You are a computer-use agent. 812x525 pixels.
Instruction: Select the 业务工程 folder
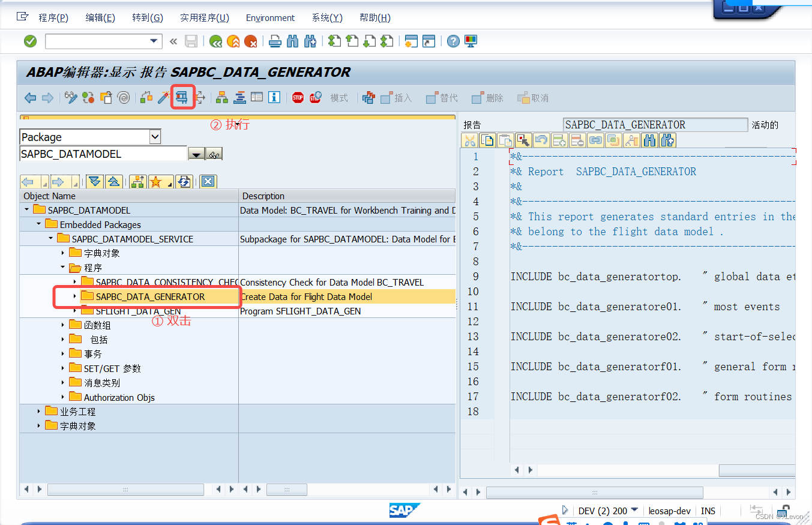[77, 412]
